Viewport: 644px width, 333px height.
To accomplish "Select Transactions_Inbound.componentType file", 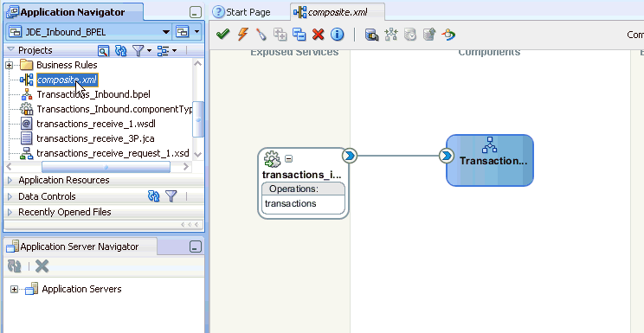I will tap(114, 109).
